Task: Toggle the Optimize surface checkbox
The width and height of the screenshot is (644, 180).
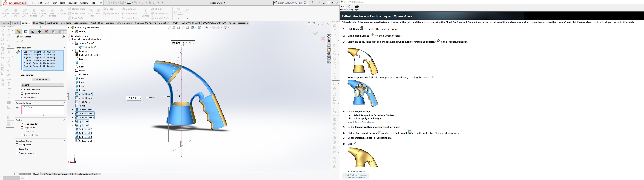Action: [22, 94]
